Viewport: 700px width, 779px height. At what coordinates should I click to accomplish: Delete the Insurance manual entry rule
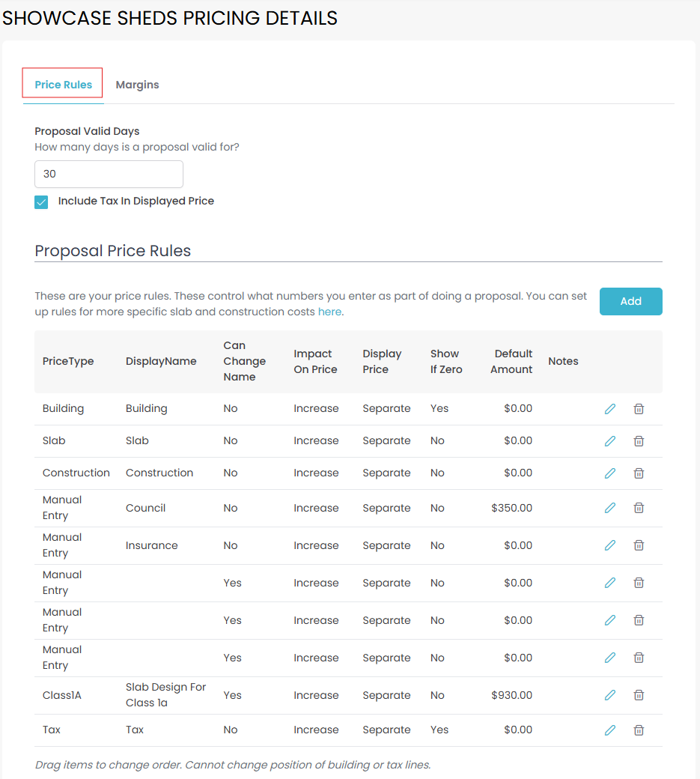pos(639,545)
